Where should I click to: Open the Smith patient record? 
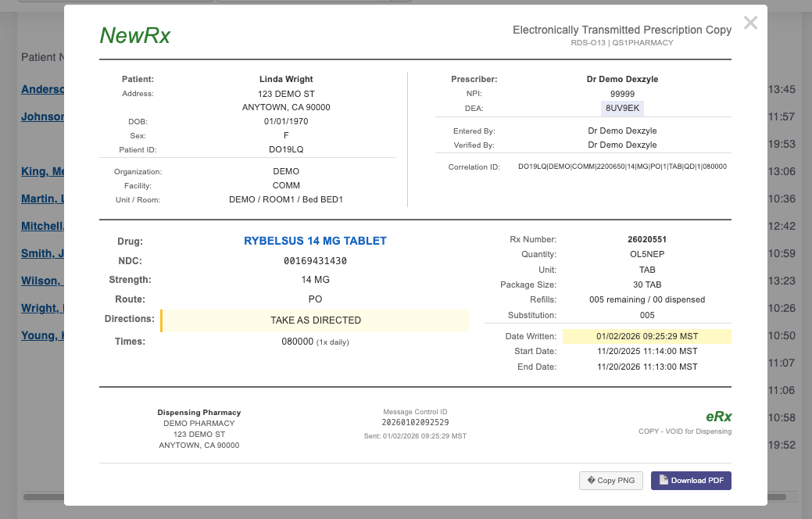point(39,253)
